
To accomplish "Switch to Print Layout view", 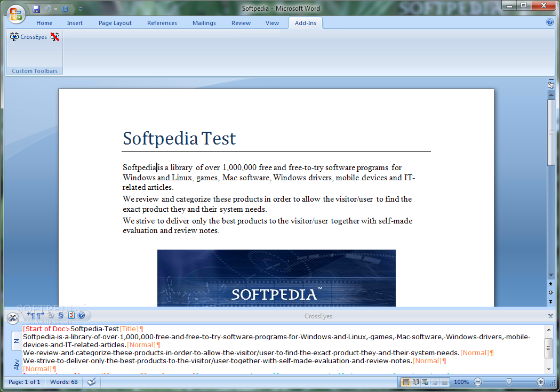I will 406,382.
